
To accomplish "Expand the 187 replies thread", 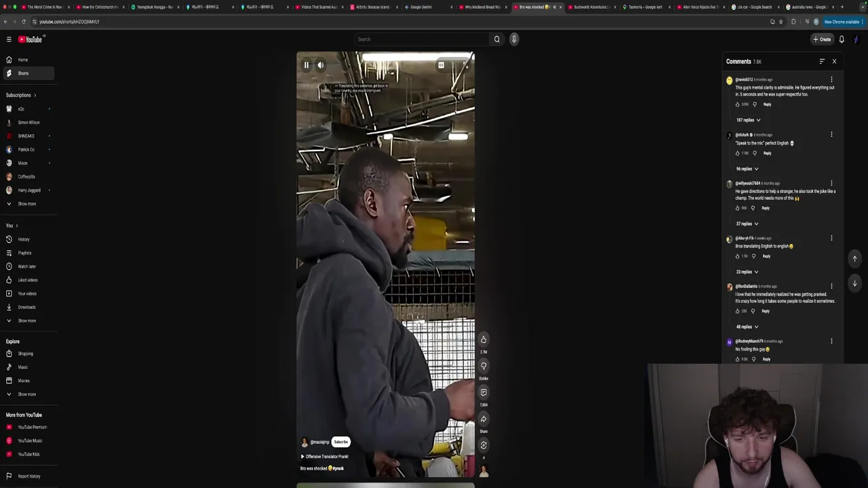I will 748,120.
